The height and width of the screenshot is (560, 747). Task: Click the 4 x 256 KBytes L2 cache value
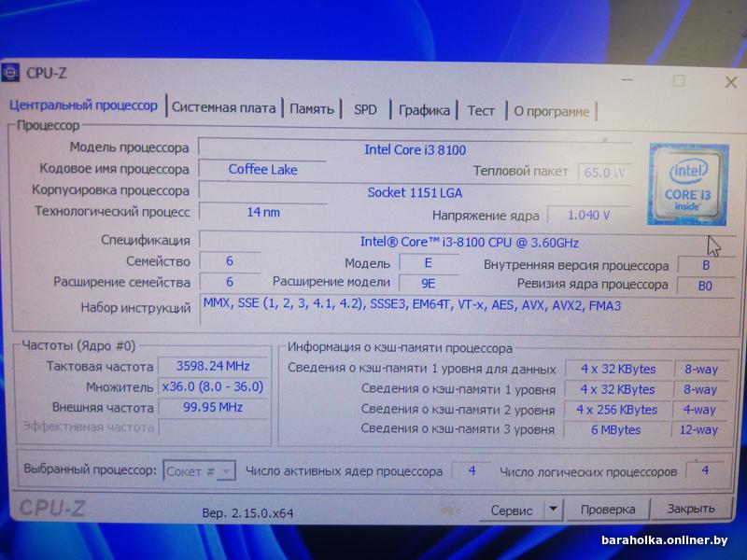616,410
